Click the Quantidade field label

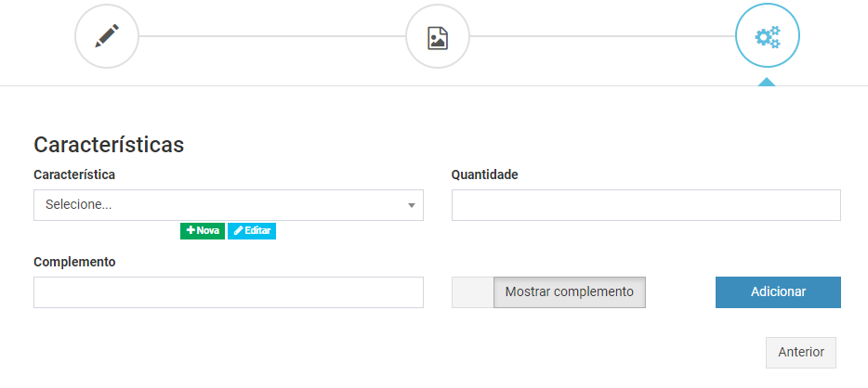coord(485,175)
